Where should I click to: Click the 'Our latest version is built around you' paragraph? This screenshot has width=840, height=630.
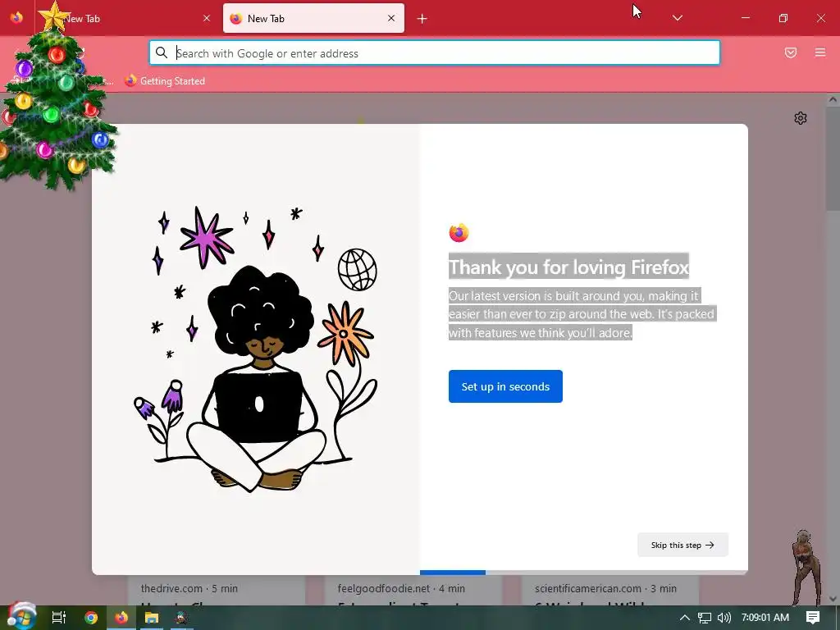pyautogui.click(x=582, y=314)
